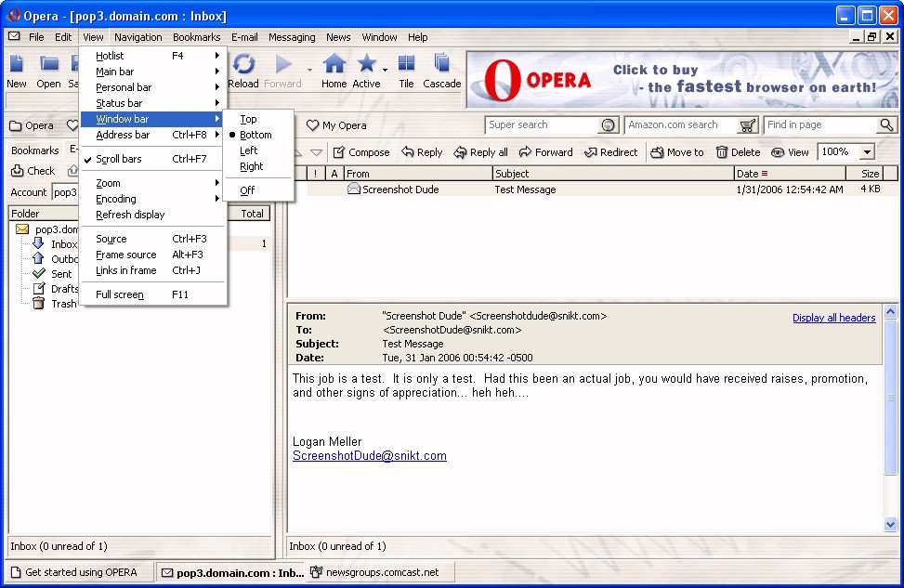Toggle the Scroll bars checked menu item
904x588 pixels.
point(119,159)
